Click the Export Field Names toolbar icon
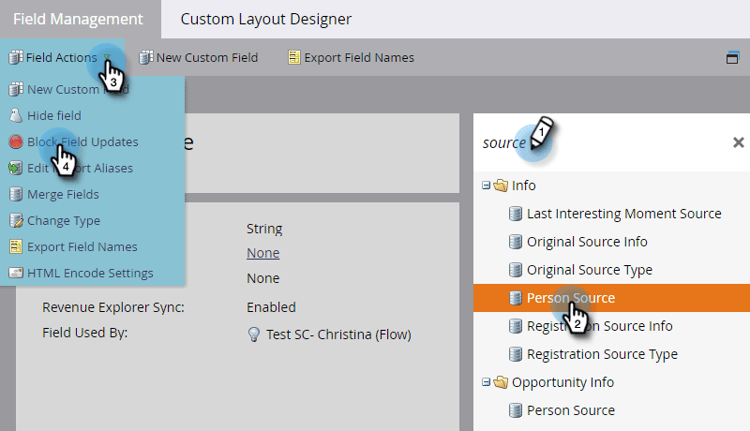 pyautogui.click(x=294, y=57)
